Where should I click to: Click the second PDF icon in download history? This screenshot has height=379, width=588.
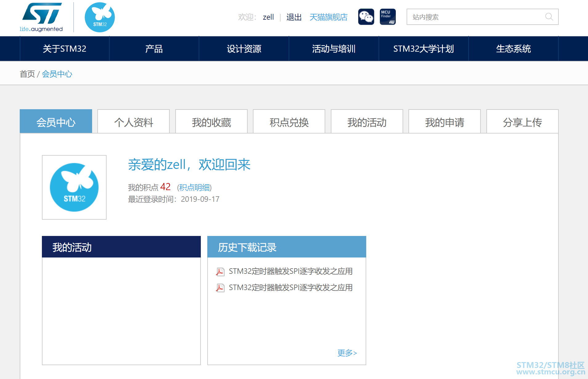pos(220,288)
